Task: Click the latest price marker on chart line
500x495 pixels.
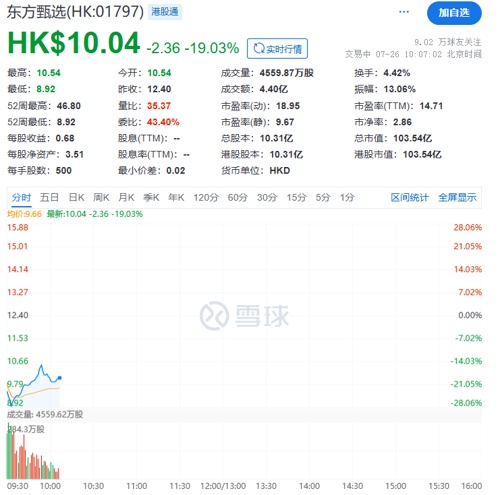Action: (x=60, y=378)
